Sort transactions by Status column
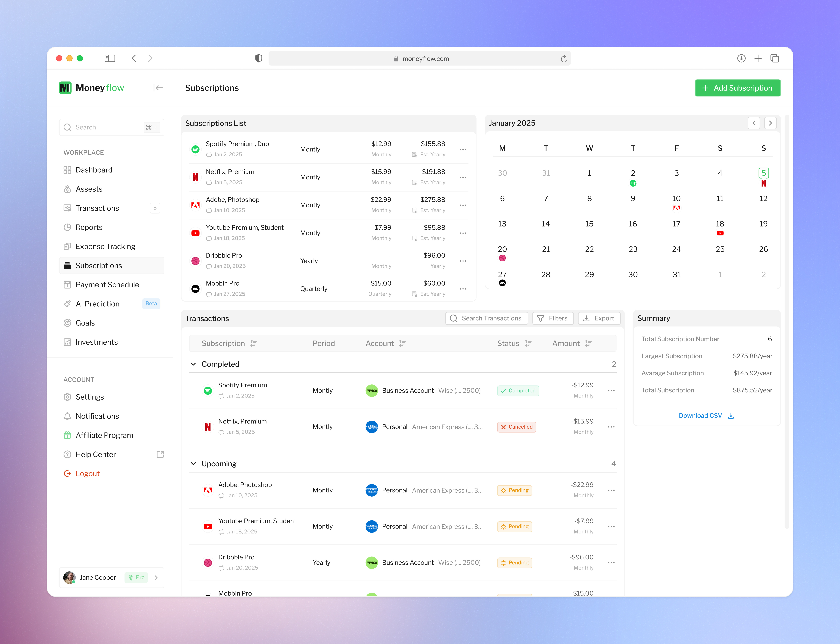This screenshot has width=840, height=644. pyautogui.click(x=527, y=343)
